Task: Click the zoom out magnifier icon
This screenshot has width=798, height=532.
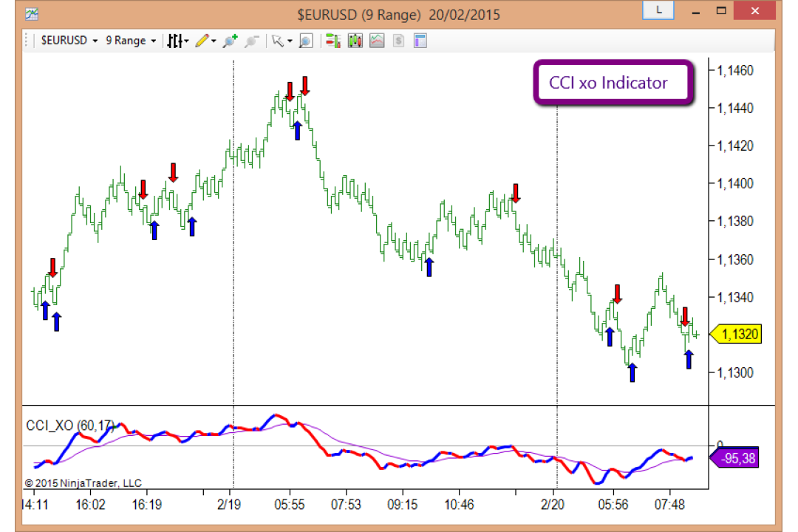Action: [x=251, y=41]
